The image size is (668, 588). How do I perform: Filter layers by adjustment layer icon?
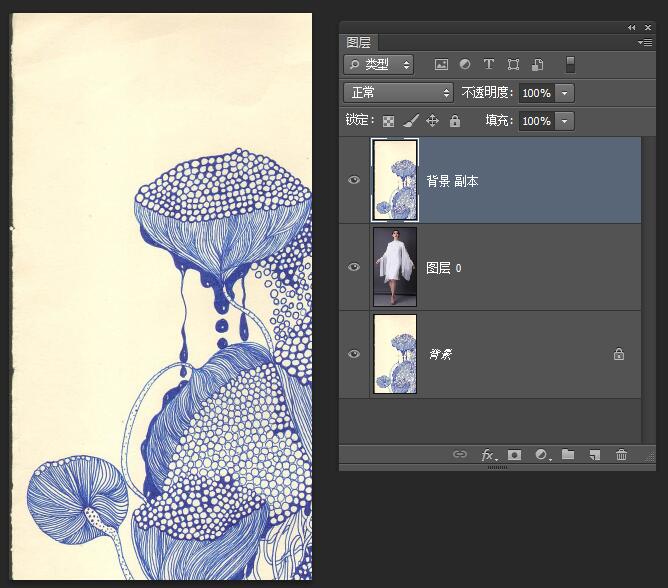tap(465, 64)
